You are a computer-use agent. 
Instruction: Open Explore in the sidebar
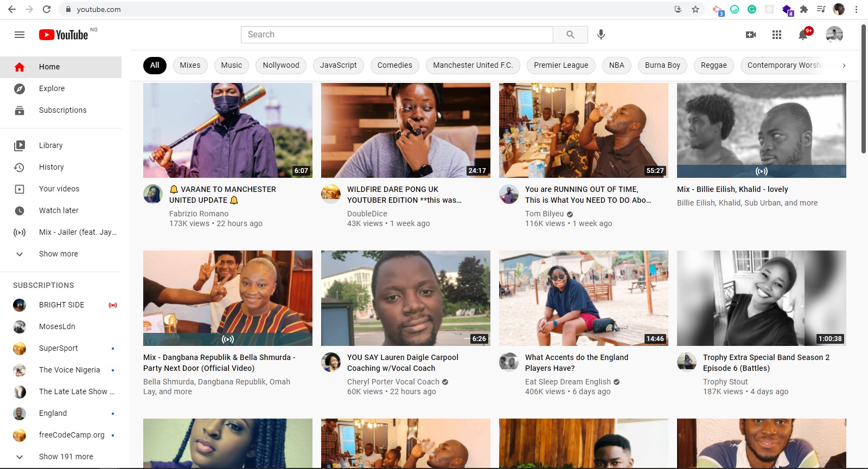pos(61,88)
